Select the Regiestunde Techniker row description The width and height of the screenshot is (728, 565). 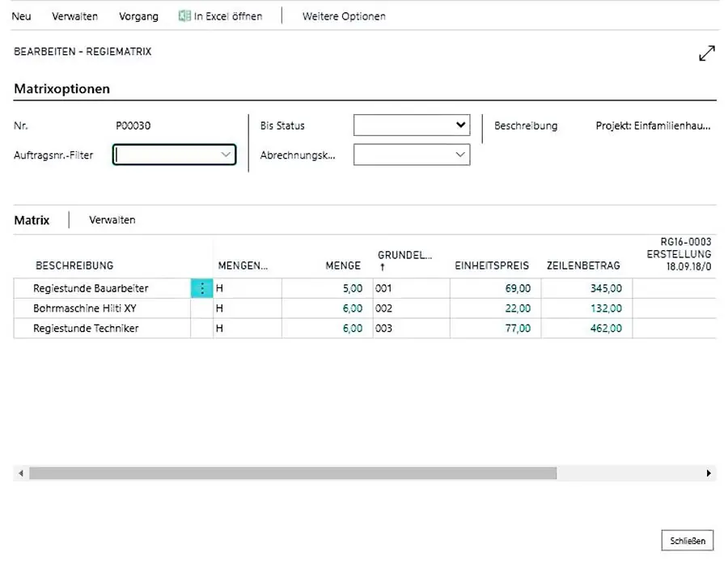86,329
